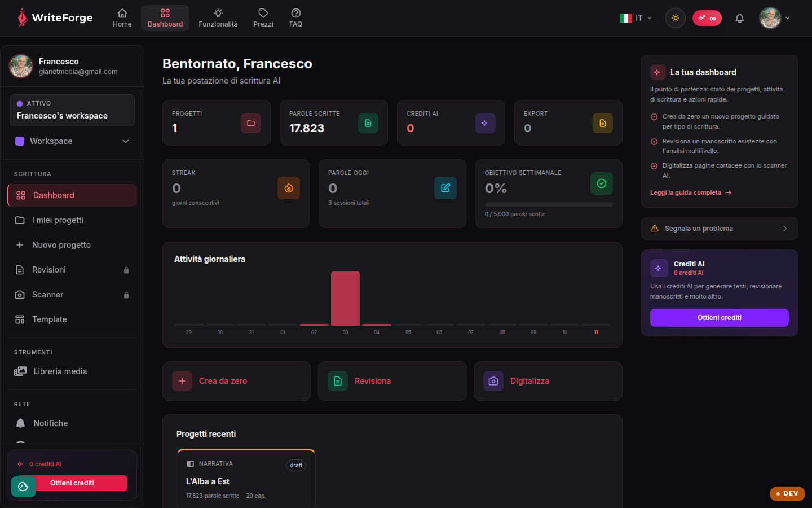Screen dimensions: 812x508
Task: Click the tall red bar for day 03
Action: (345, 299)
